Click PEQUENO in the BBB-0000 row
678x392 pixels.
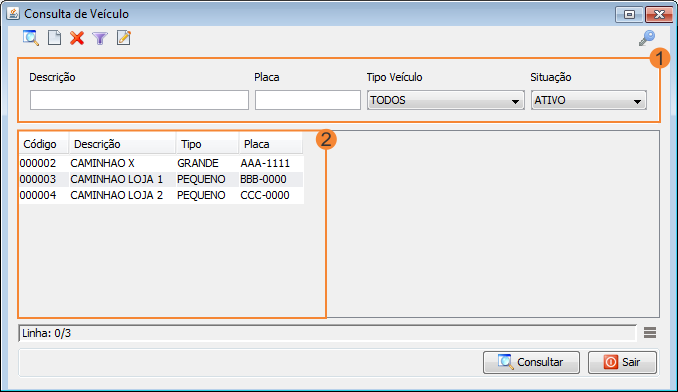pos(208,179)
